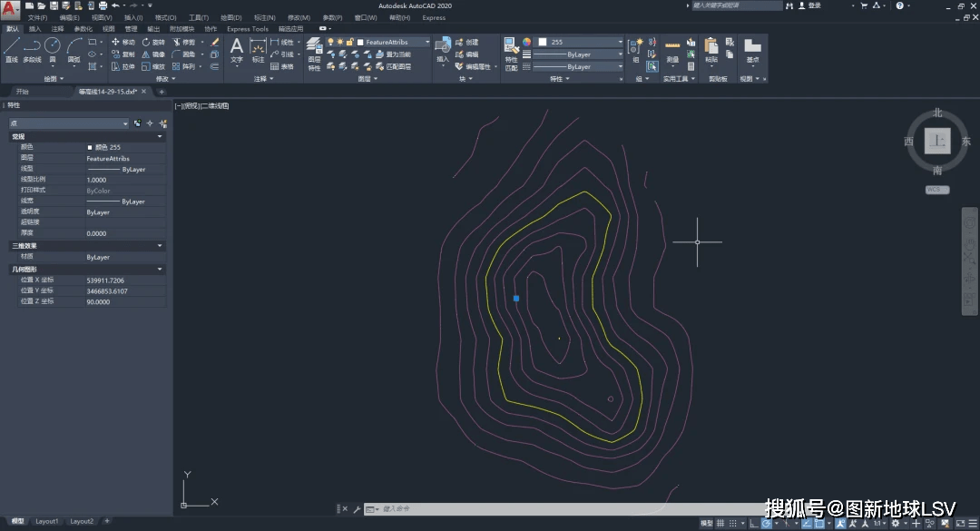Click the Table (表格) tool

click(x=282, y=66)
